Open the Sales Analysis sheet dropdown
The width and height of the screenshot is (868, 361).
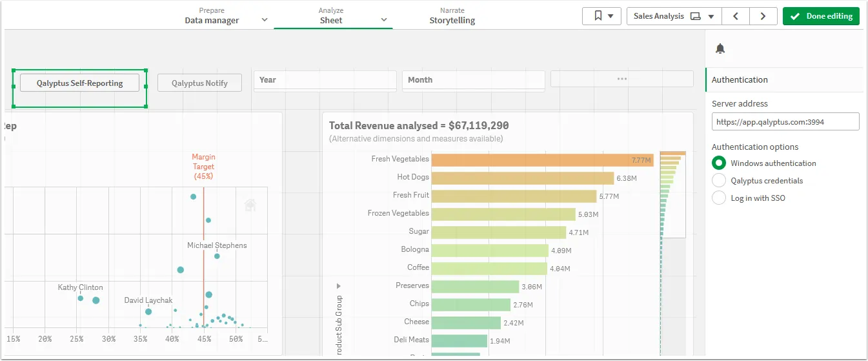click(674, 16)
